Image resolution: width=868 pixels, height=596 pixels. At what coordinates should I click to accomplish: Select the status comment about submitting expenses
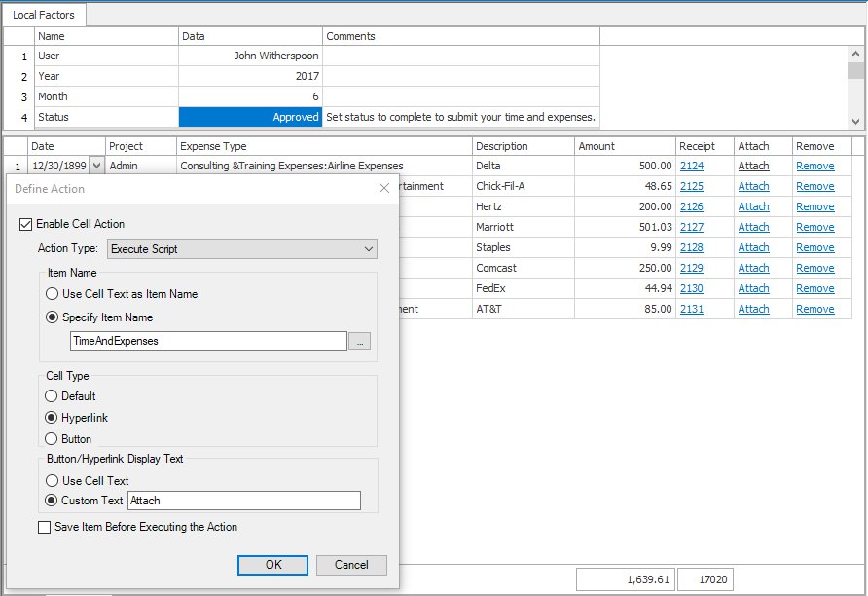pos(461,117)
